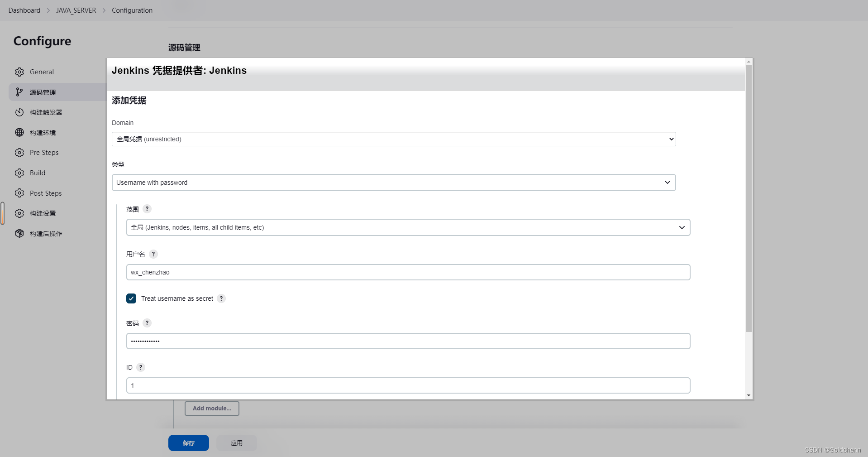Click the dialog vertical scrollbar thumb

pos(749,198)
